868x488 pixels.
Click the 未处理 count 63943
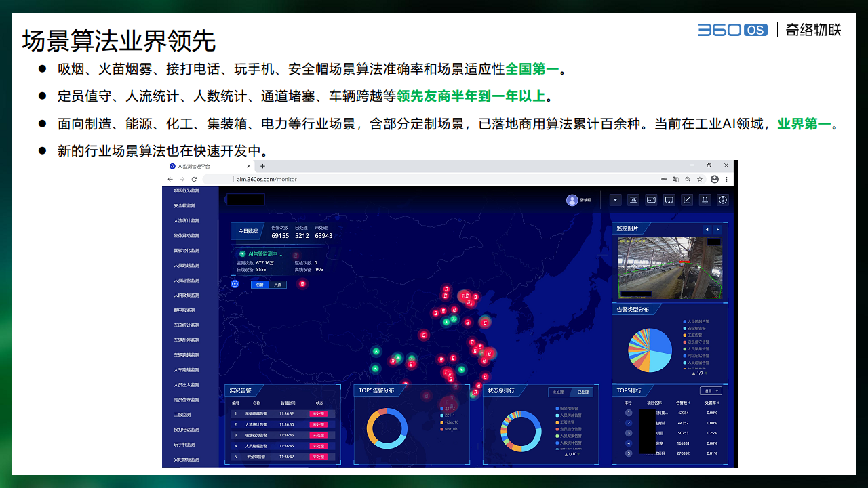[323, 235]
